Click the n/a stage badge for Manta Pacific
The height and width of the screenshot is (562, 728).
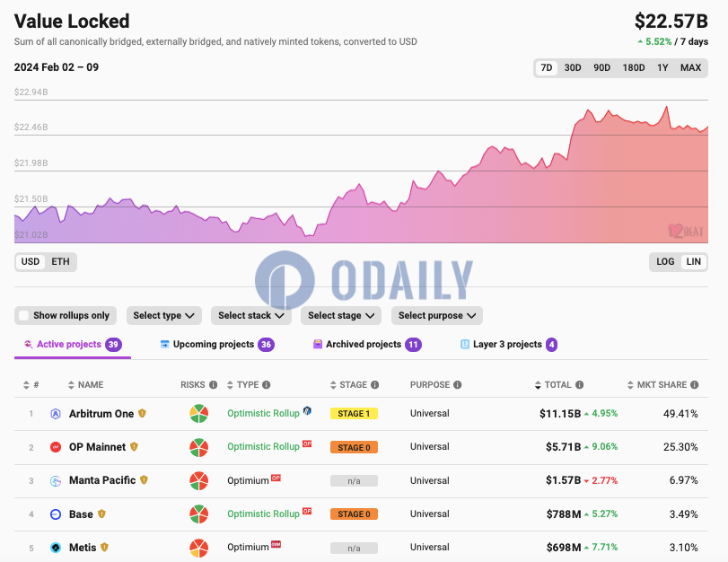(354, 480)
